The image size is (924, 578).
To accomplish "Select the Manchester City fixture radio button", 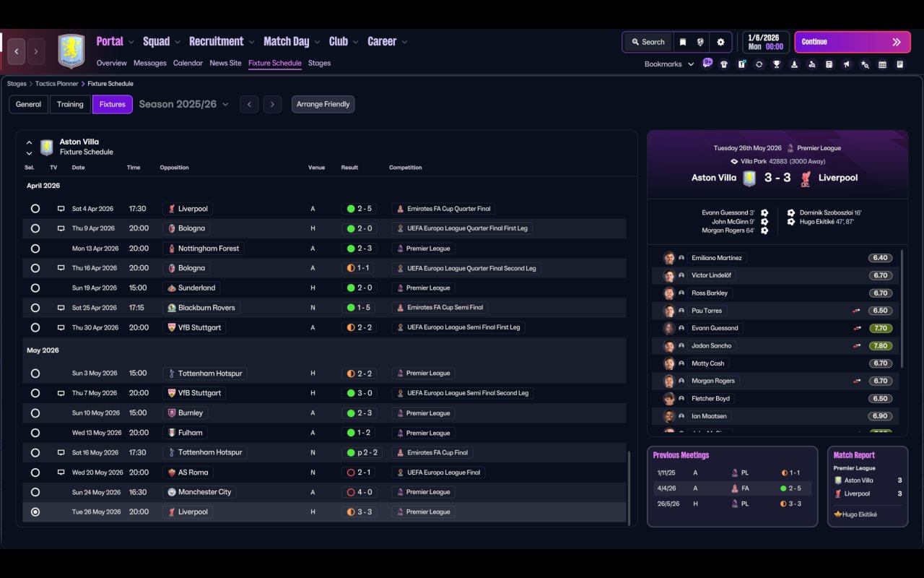I will 35,492.
